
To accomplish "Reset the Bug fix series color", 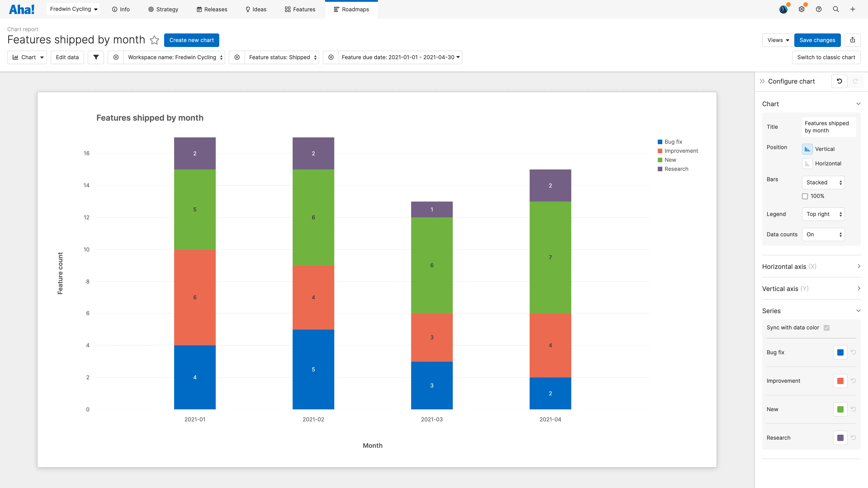I will (x=854, y=352).
